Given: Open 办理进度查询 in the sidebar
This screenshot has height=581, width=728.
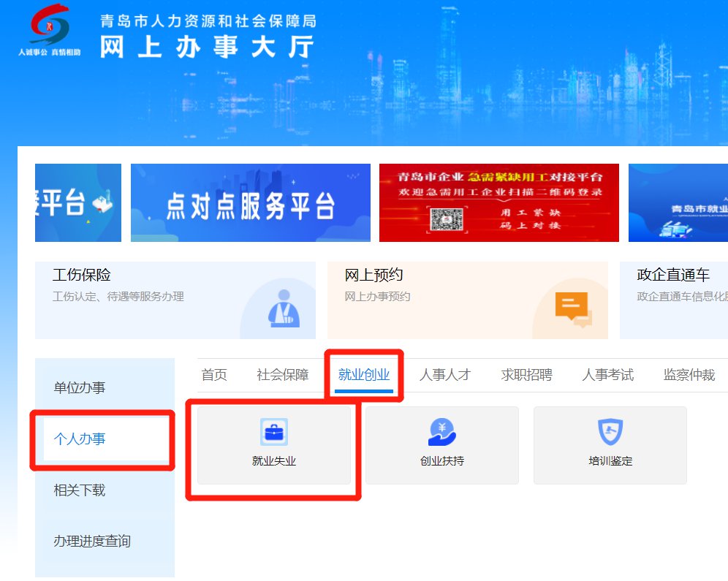Looking at the screenshot, I should click(92, 541).
